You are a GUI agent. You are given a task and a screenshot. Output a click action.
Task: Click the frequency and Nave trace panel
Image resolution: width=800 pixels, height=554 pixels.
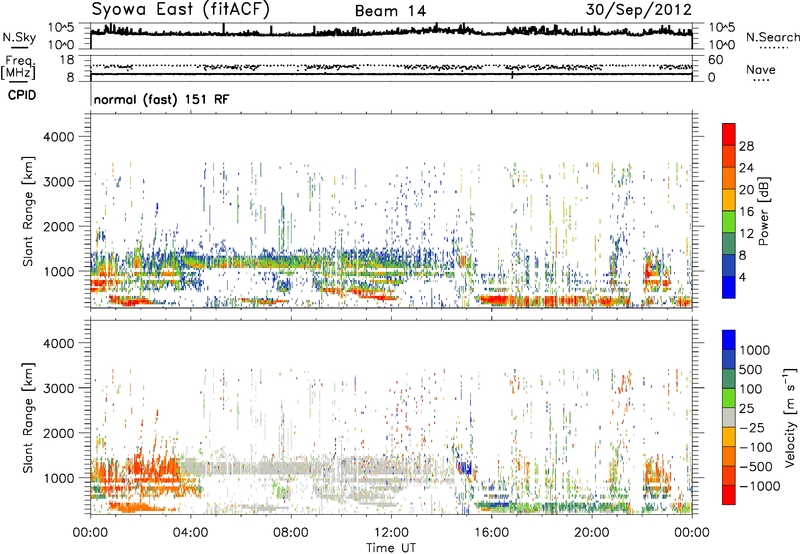coord(391,68)
